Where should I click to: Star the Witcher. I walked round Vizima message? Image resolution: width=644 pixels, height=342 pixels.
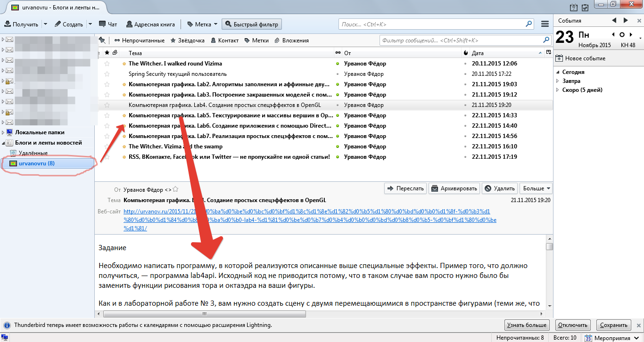coord(107,64)
